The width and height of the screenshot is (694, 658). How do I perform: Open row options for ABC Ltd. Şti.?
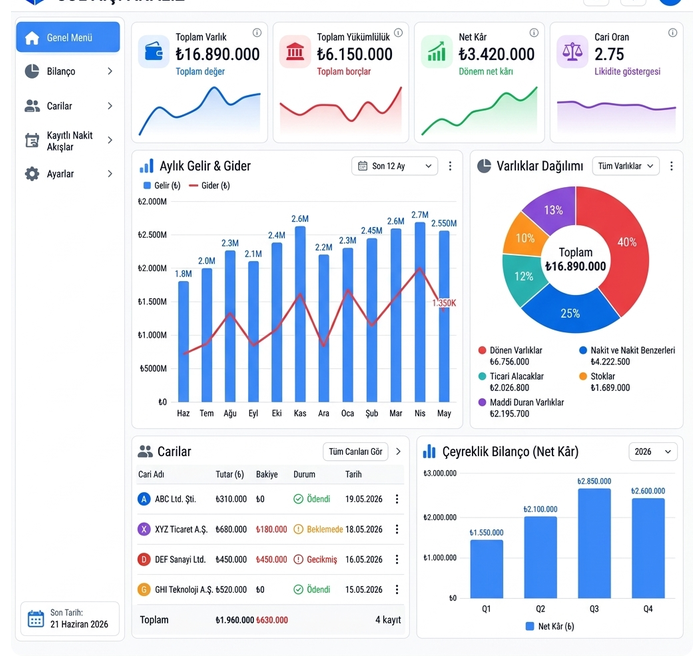(x=397, y=499)
